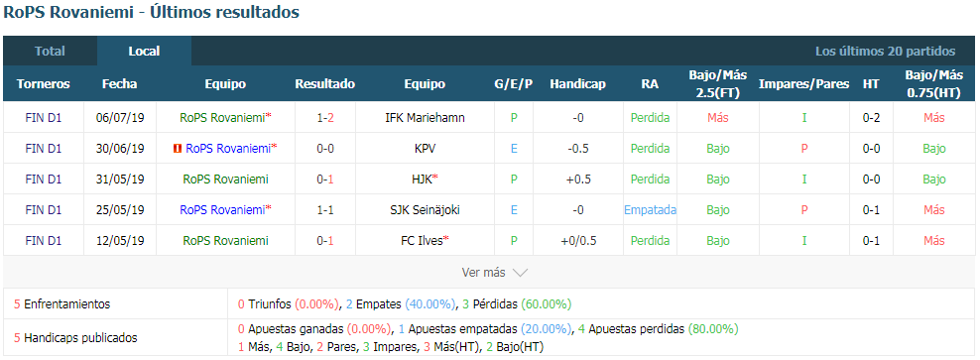Open the Los últimos 20 partidos selector
Viewport: 980px width, 360px height.
coord(885,52)
